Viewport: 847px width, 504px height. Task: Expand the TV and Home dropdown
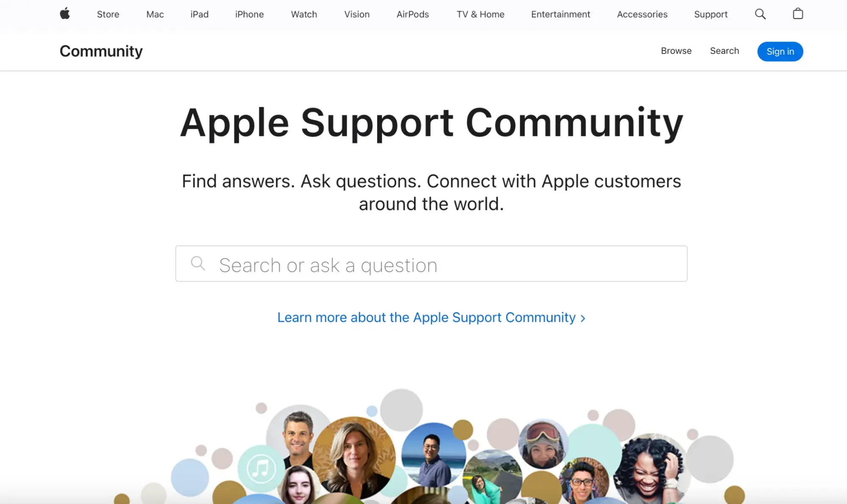pos(480,14)
